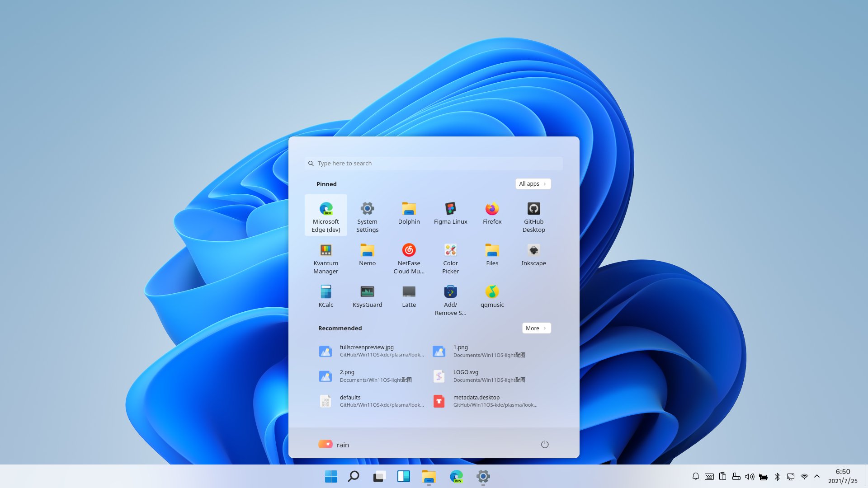Open GitHub Desktop pinned icon
The height and width of the screenshot is (488, 868).
[533, 215]
